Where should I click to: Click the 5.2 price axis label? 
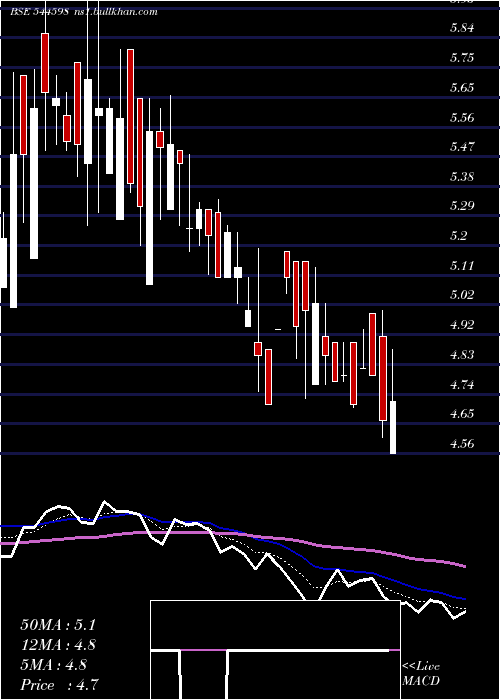459,236
